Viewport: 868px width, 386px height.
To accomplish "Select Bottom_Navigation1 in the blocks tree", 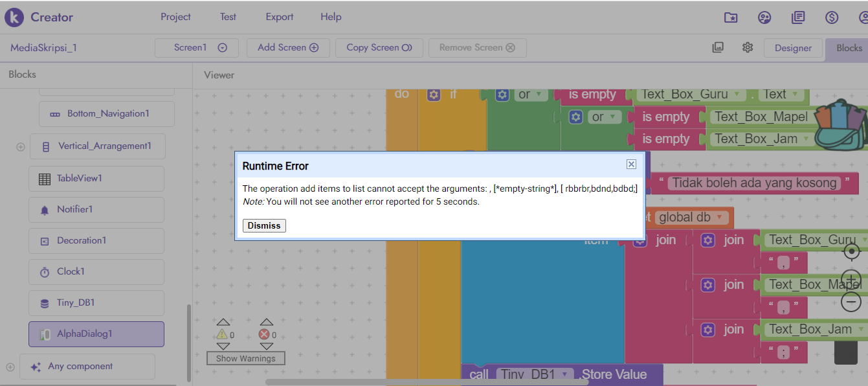I will point(107,114).
